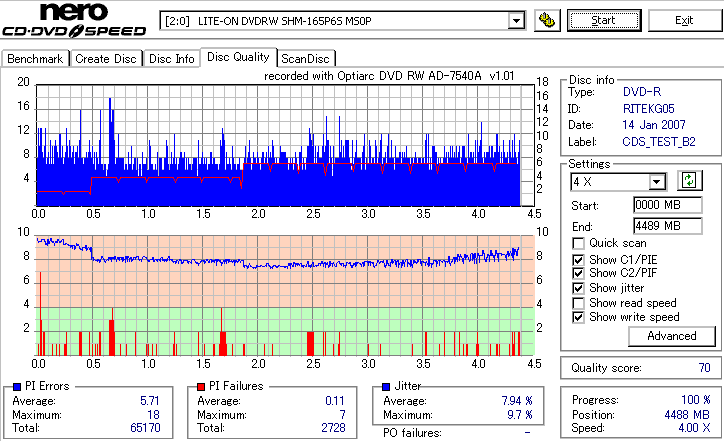724x441 pixels.
Task: Open the 4 X scan speed dropdown arrow
Action: point(656,181)
